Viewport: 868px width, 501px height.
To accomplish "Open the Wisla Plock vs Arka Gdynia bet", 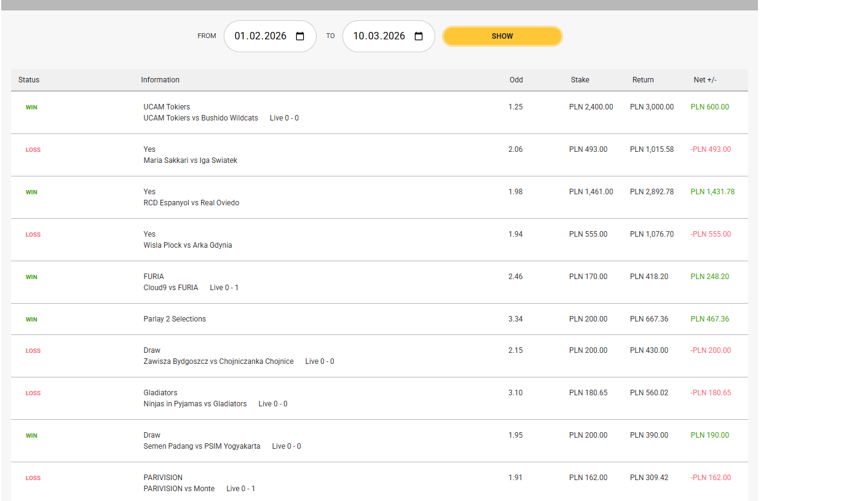I will click(187, 245).
